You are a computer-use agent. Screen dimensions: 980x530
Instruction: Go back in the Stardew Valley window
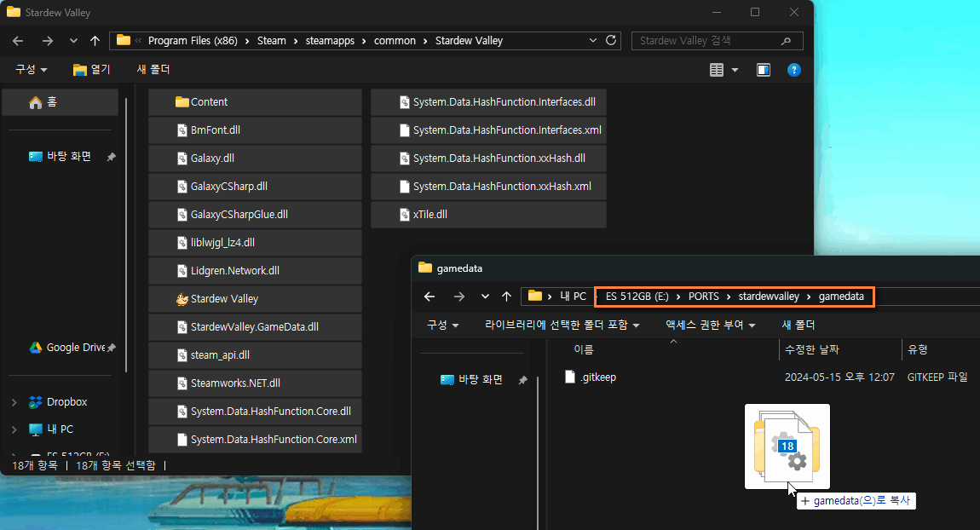point(18,41)
